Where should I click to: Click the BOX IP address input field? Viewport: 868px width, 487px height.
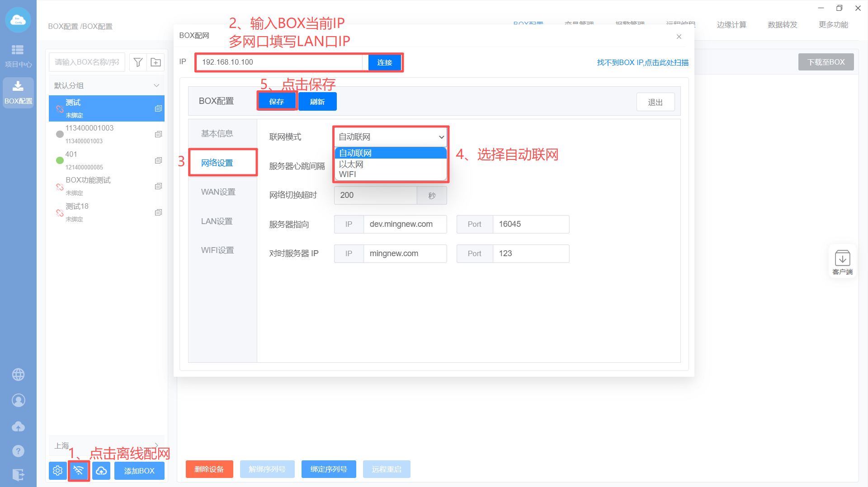tap(280, 62)
